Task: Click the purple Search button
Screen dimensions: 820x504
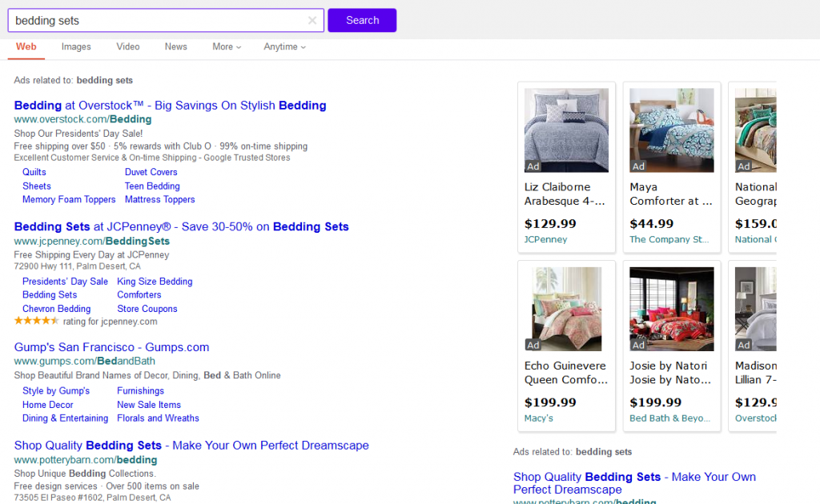Action: [x=362, y=21]
